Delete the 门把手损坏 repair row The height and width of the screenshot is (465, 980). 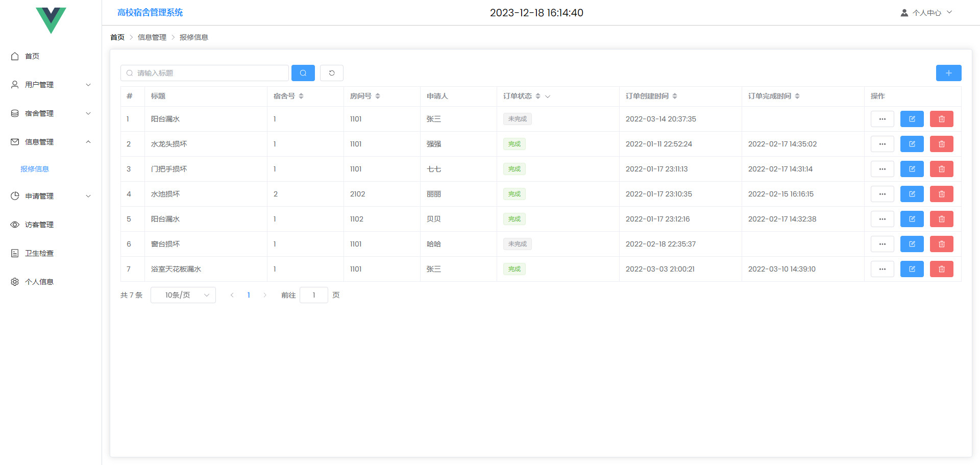click(x=941, y=169)
